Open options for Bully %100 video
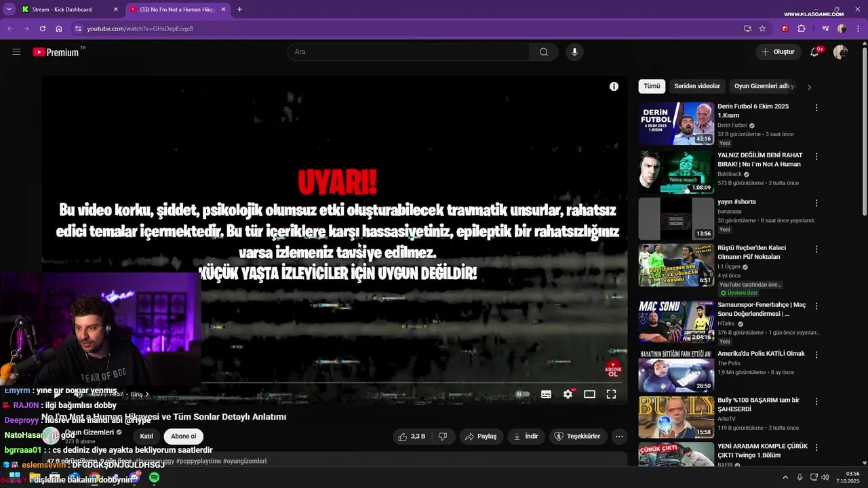Viewport: 868px width, 488px height. pyautogui.click(x=816, y=401)
